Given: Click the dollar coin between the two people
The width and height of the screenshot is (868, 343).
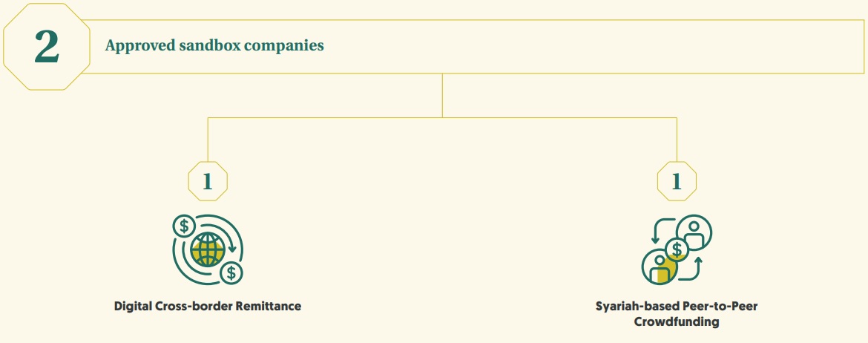Looking at the screenshot, I should click(x=677, y=250).
